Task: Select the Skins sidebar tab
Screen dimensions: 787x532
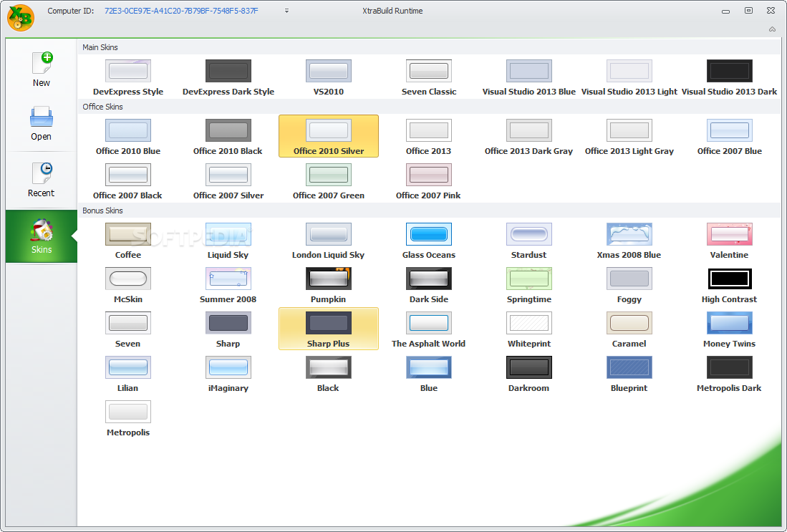Action: tap(41, 236)
